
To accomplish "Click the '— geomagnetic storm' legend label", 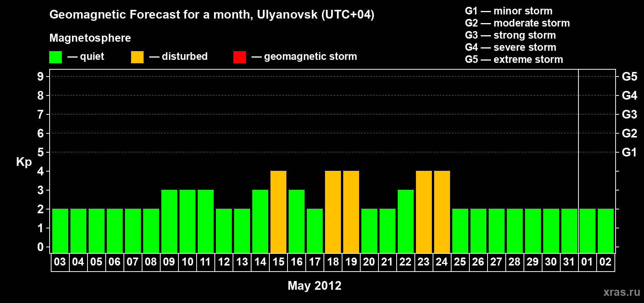I will (304, 57).
